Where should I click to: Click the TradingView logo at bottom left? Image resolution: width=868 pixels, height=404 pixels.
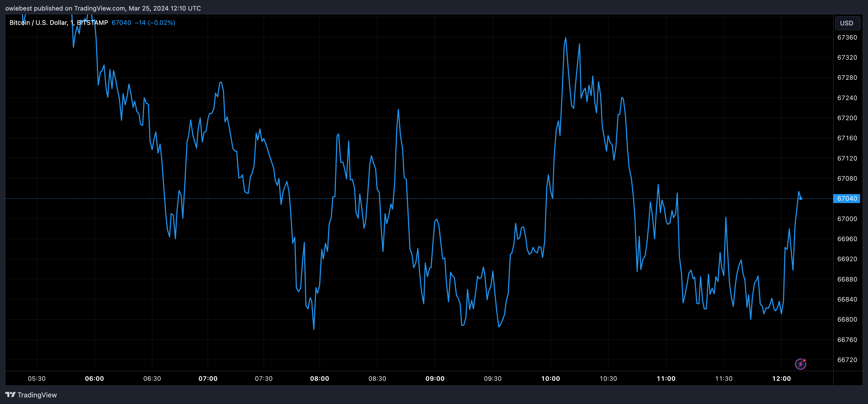point(31,395)
